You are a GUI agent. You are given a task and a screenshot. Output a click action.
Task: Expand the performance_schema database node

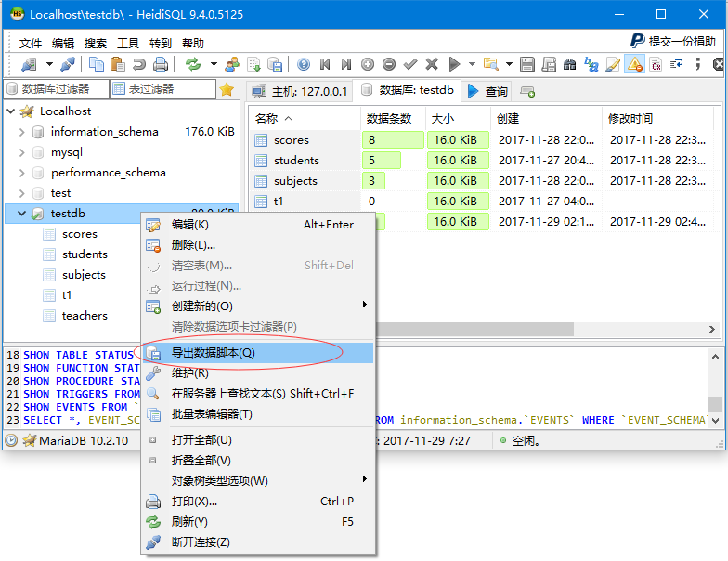(x=21, y=173)
